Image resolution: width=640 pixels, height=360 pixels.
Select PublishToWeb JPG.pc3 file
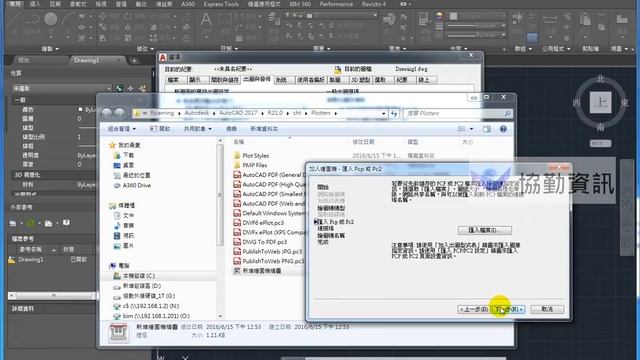tap(268, 251)
